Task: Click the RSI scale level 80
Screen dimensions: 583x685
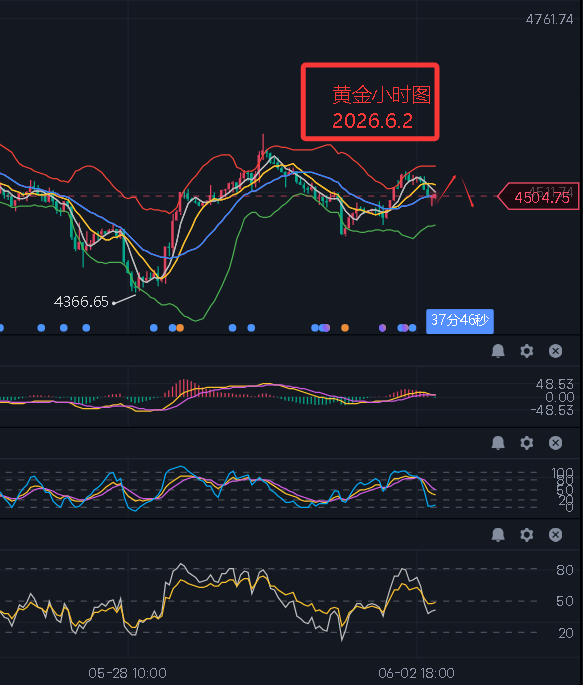Action: pos(565,570)
